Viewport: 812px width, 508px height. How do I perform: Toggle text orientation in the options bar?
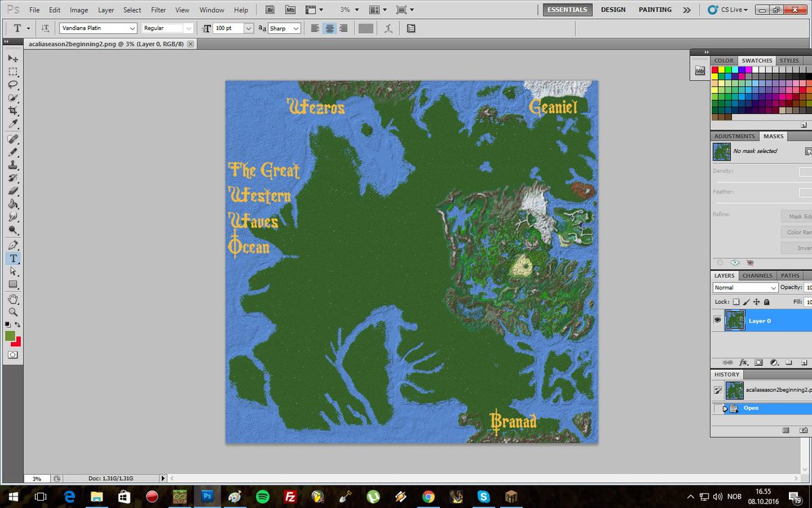(45, 28)
